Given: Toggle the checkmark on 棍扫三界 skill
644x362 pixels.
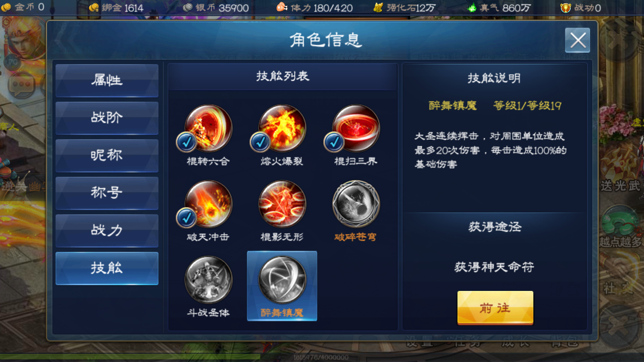Looking at the screenshot, I should [334, 142].
